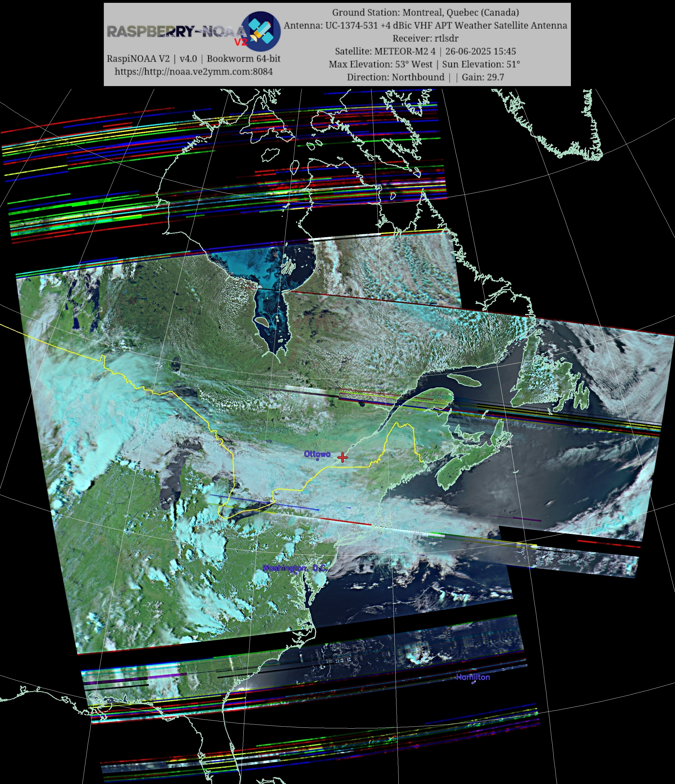The height and width of the screenshot is (784, 675).
Task: Click the Raspberry-NOAA V2 satellite logo icon
Action: coord(261,32)
